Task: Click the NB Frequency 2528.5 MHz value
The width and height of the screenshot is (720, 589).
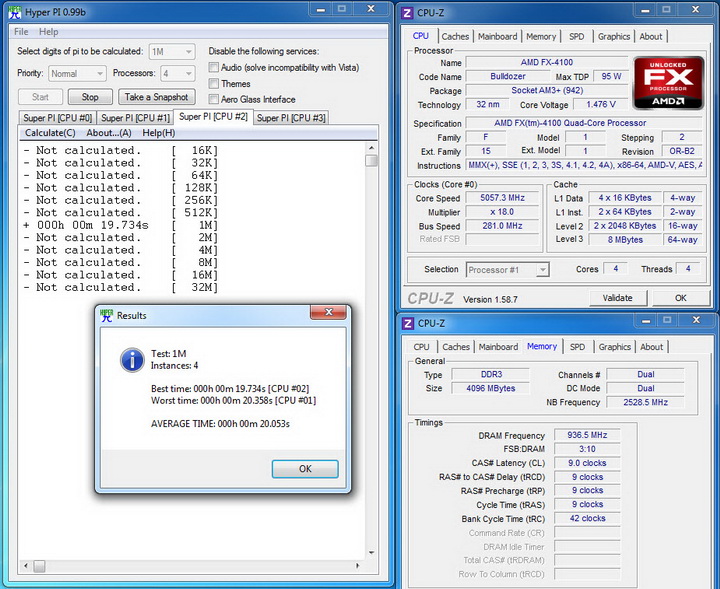Action: 645,402
